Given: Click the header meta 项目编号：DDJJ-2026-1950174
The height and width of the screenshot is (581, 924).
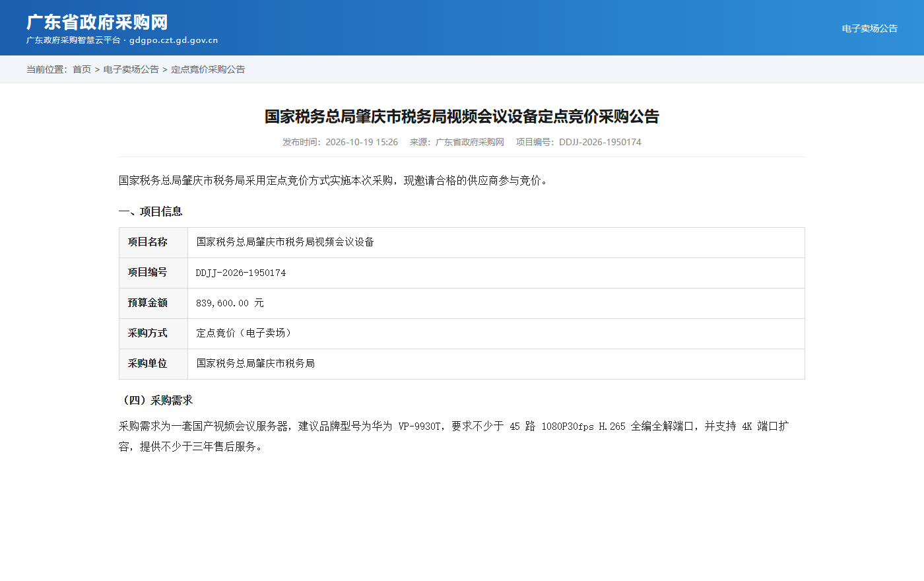Looking at the screenshot, I should tap(579, 142).
